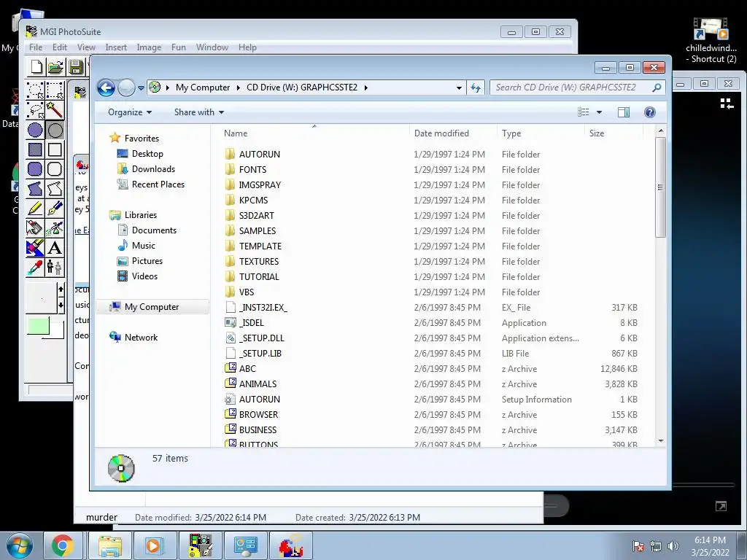Select the filled polygon tool
This screenshot has width=747, height=560.
tap(35, 189)
